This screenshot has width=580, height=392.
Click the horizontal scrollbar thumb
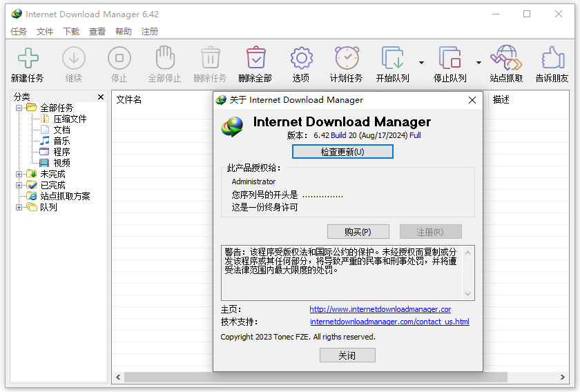(x=316, y=378)
